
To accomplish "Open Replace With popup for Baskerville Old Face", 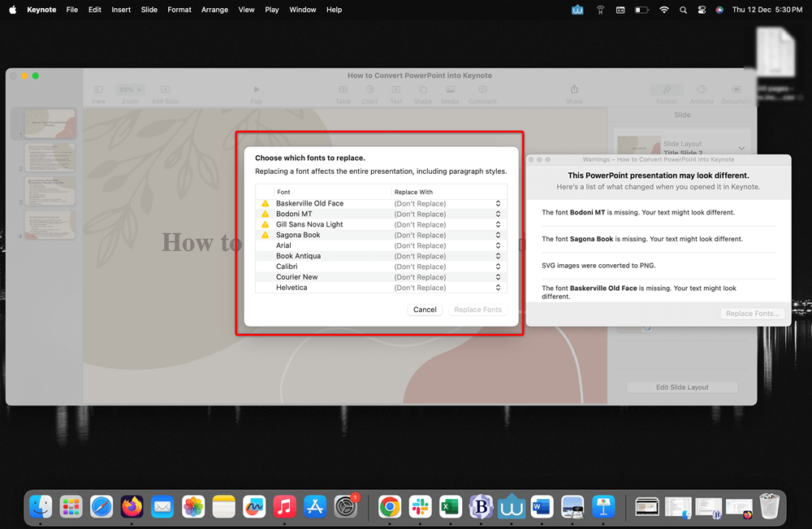I will [x=498, y=204].
